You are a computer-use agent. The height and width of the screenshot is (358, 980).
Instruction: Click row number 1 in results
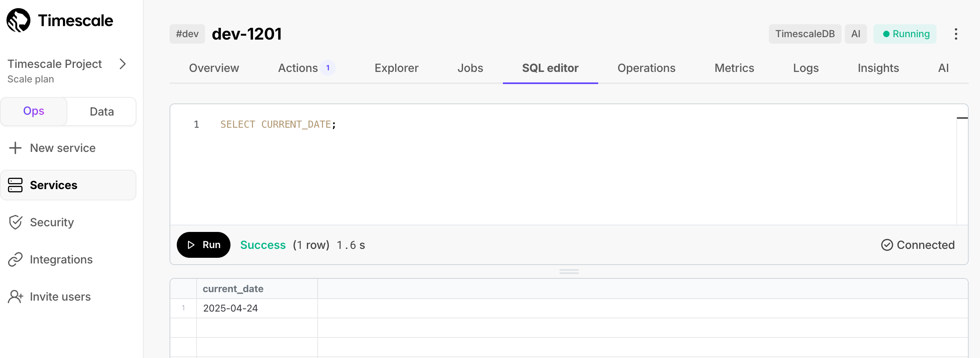183,308
